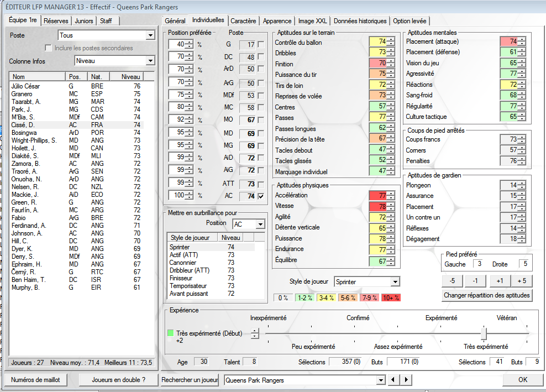Viewport: 546px width, 392px height.
Task: Open the Colonne Infos dropdown
Action: pos(150,61)
